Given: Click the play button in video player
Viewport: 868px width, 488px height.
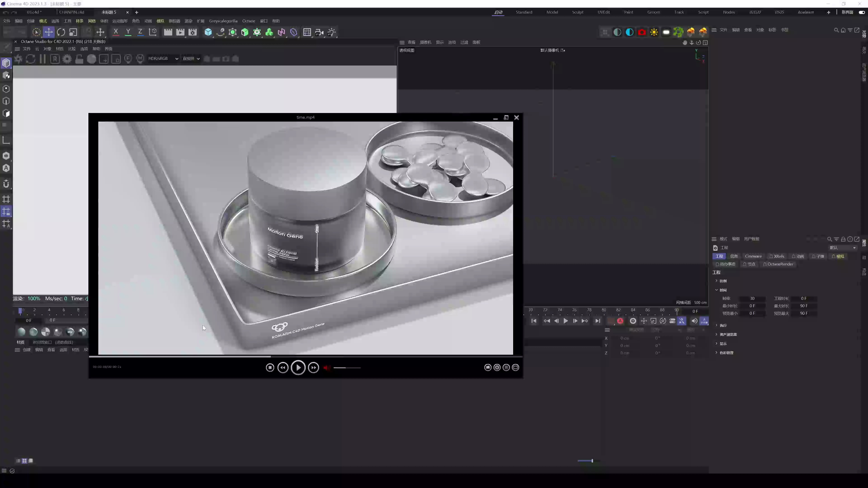Looking at the screenshot, I should 298,367.
